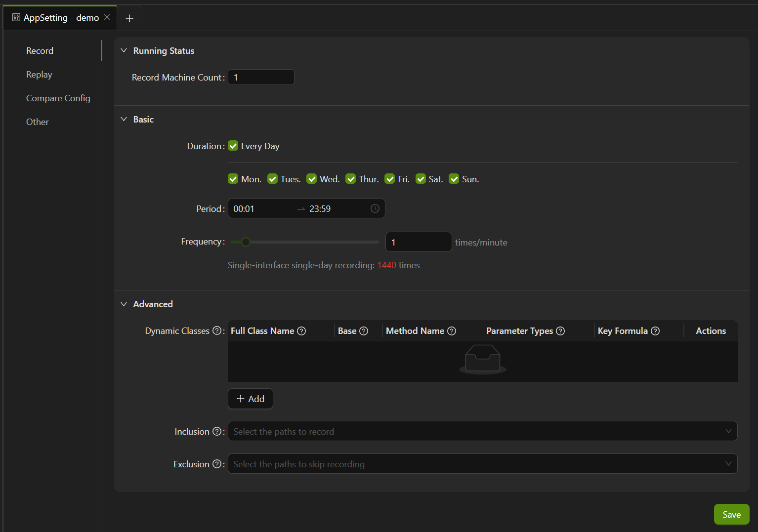Uncheck the Sun. checkbox

click(454, 179)
